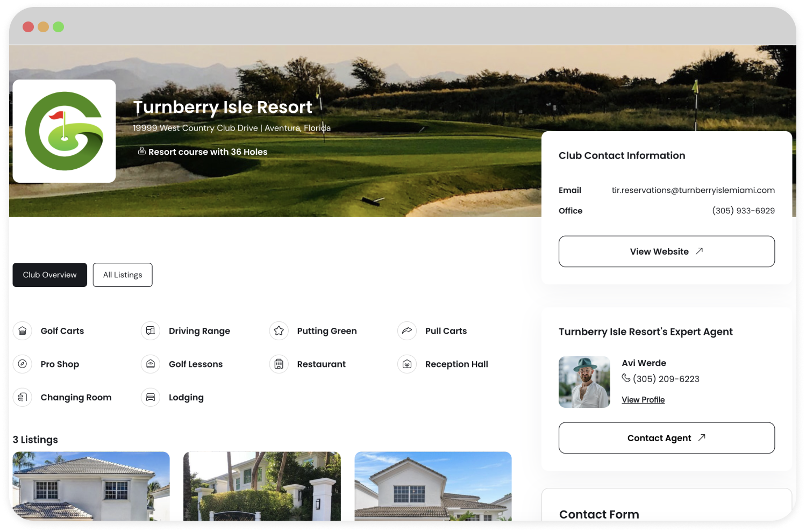Click the red close window button
This screenshot has height=532, width=806.
point(28,27)
